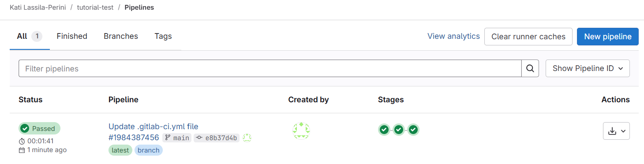This screenshot has height=164, width=644.
Task: Select the All pipelines tab
Action: (30, 36)
